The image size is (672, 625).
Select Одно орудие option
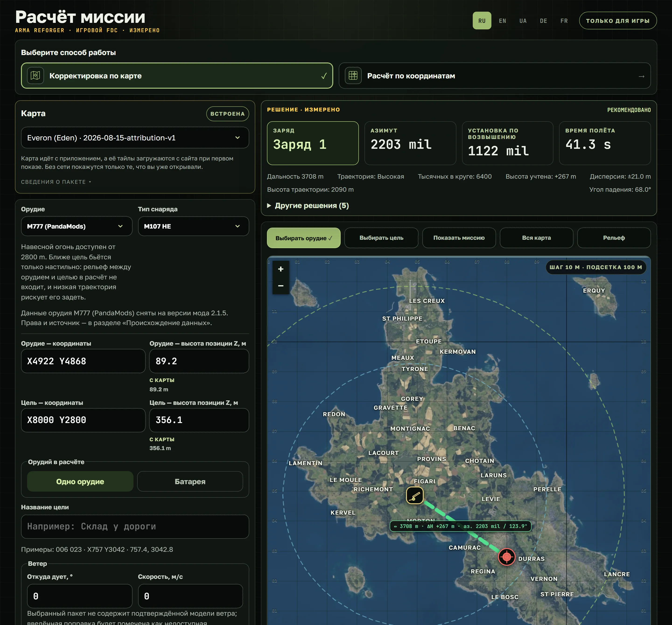click(x=80, y=481)
